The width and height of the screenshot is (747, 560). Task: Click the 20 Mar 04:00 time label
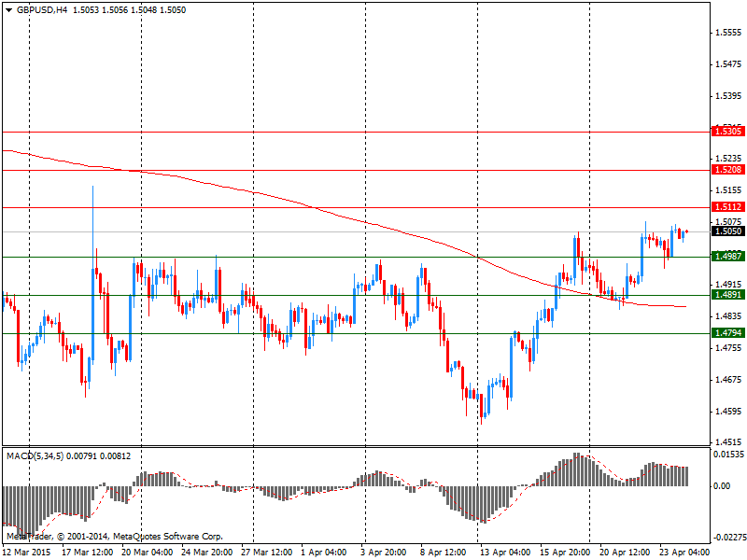148,553
